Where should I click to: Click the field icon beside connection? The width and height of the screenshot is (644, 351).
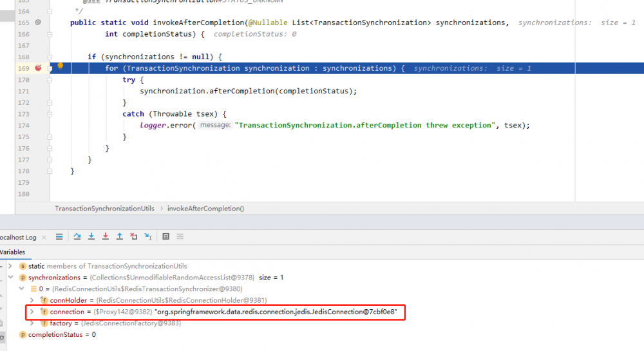click(x=44, y=312)
